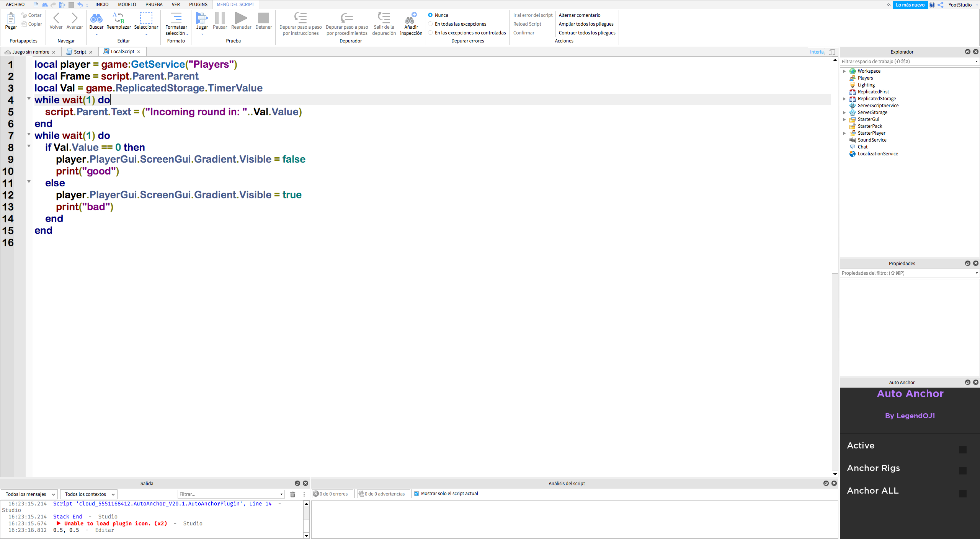The height and width of the screenshot is (551, 980).
Task: Open the Buscar binoculars tool
Action: pos(96,19)
